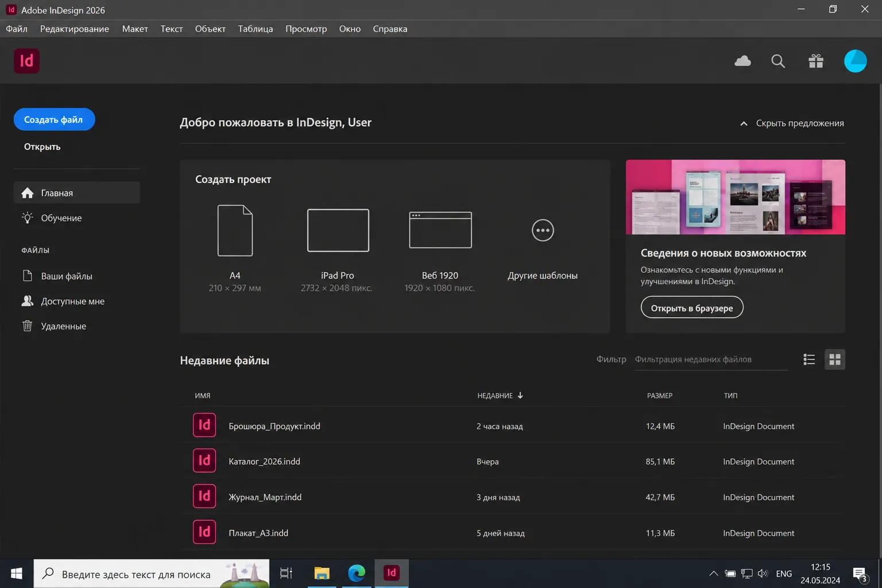Click the lightbulb icon next to Обучение
This screenshot has width=882, height=588.
click(x=28, y=218)
